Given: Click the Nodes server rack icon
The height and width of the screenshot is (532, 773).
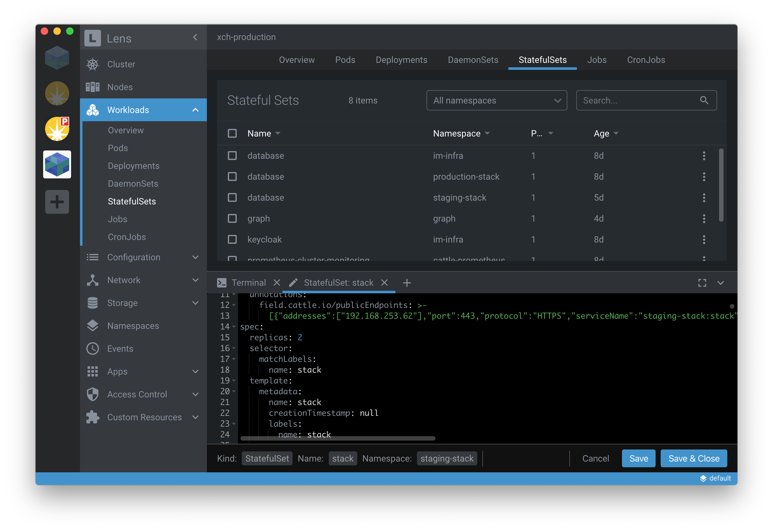Looking at the screenshot, I should [x=93, y=87].
